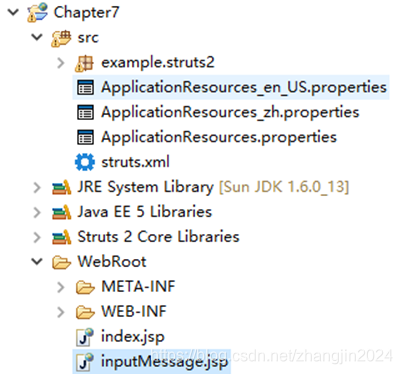Image resolution: width=402 pixels, height=374 pixels.
Task: Select JRE System Library label
Action: (x=145, y=187)
